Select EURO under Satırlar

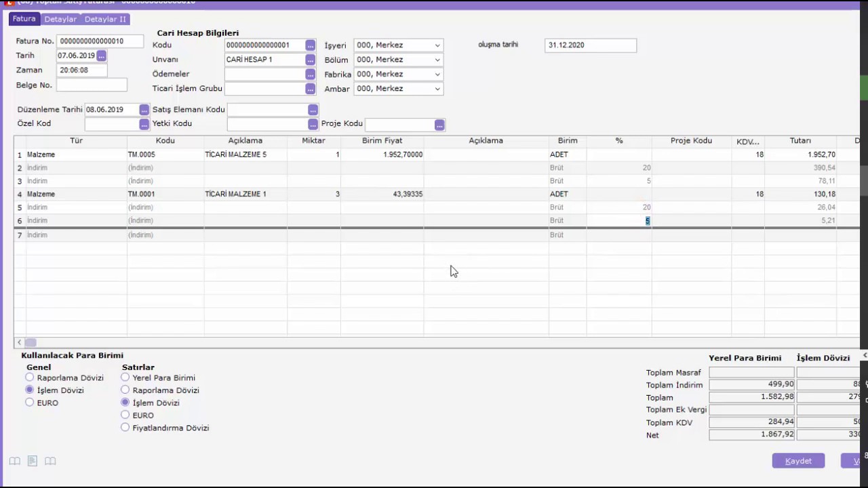[125, 414]
